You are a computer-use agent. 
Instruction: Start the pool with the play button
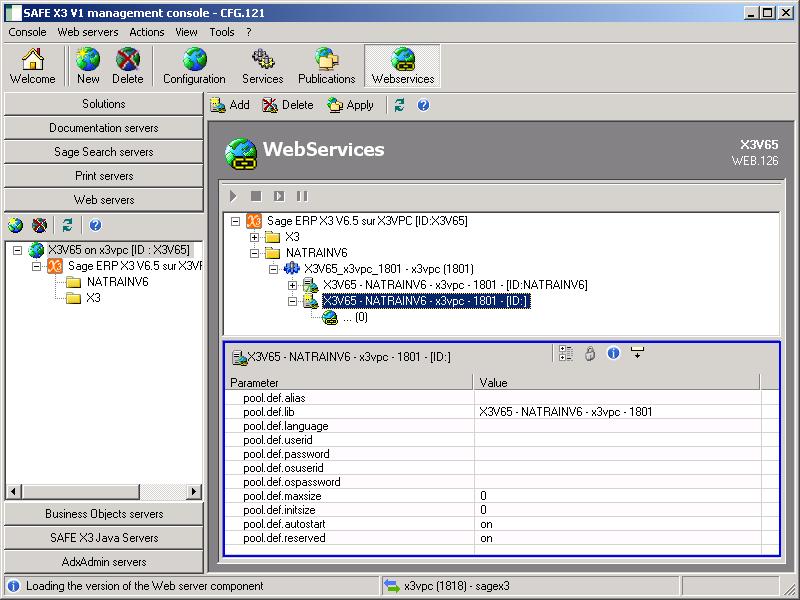pos(233,196)
